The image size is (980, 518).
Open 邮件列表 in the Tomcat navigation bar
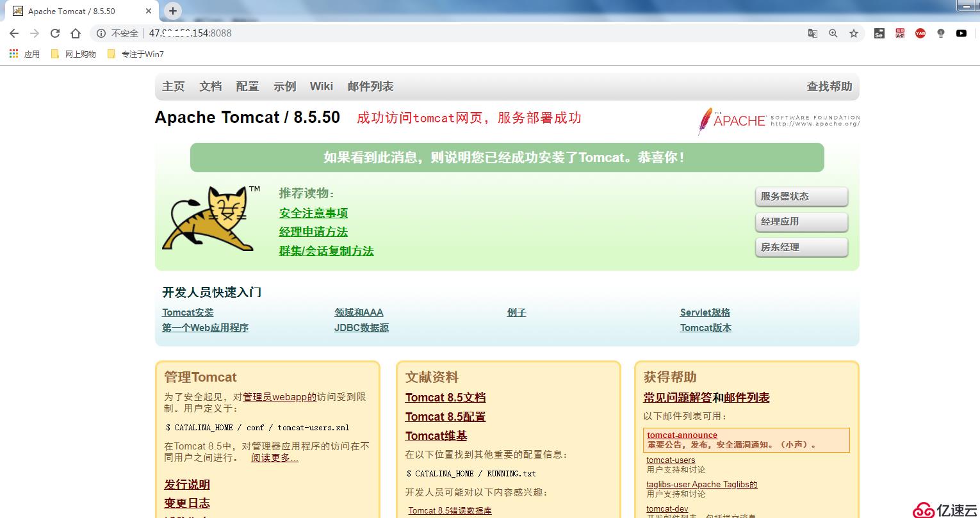click(370, 86)
